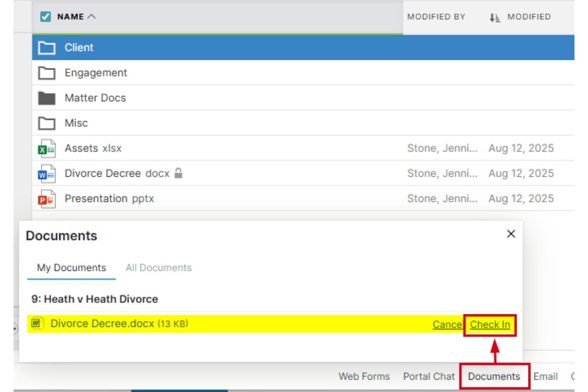588x392 pixels.
Task: Click the sort icon beside Modified column
Action: 495,17
